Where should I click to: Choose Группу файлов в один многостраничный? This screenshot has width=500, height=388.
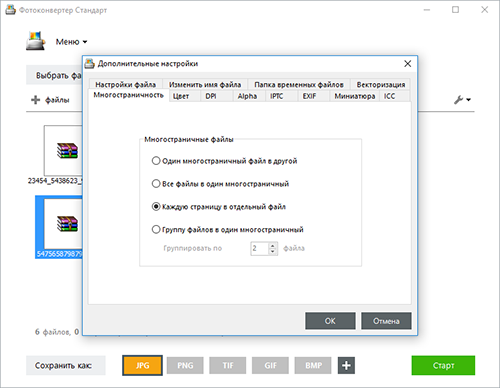[156, 229]
